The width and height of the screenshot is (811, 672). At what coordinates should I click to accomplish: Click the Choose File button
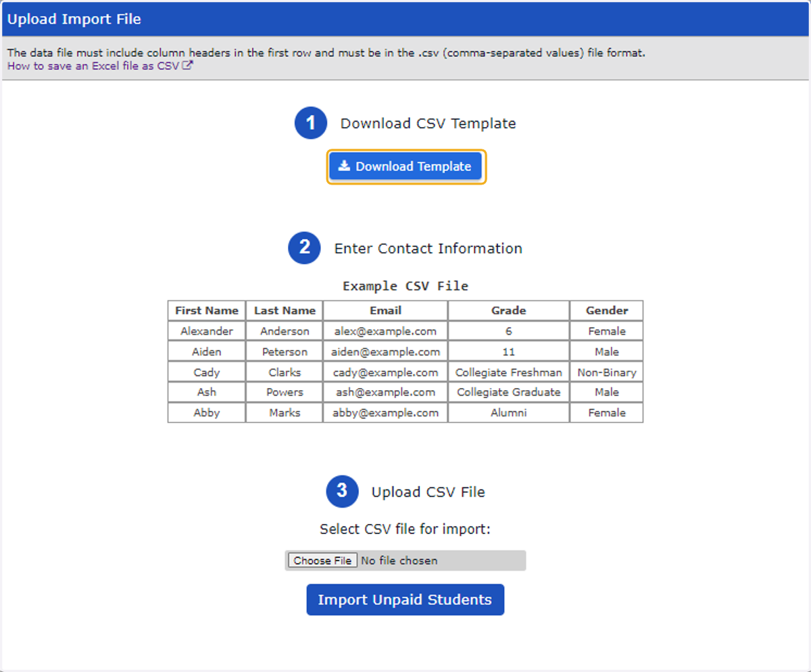coord(322,560)
